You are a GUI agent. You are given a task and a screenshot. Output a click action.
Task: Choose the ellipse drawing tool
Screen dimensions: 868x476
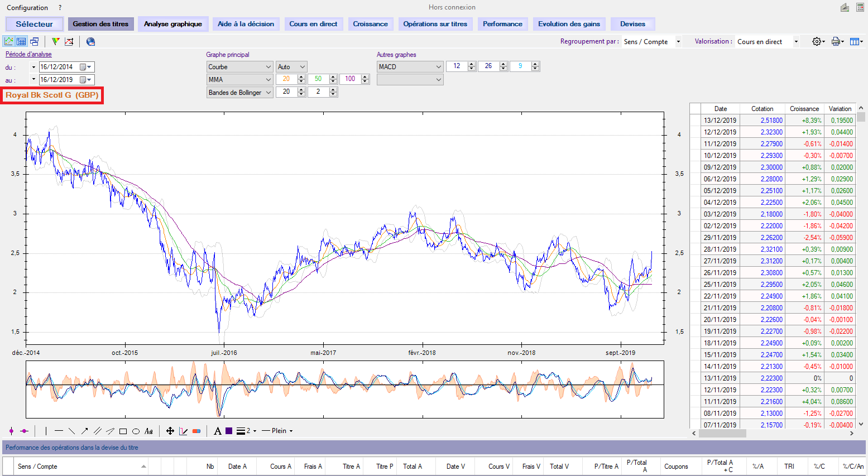(x=136, y=431)
